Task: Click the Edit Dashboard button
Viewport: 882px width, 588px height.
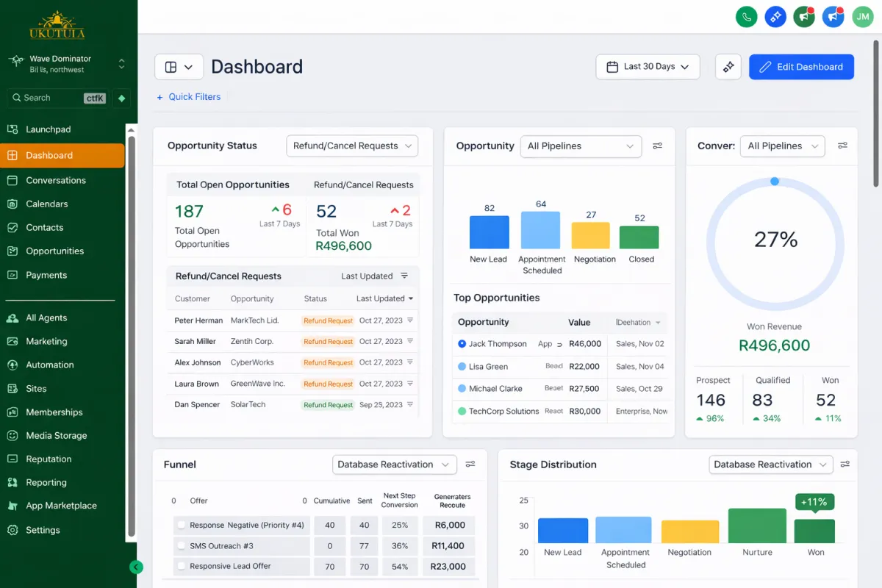Action: click(801, 67)
